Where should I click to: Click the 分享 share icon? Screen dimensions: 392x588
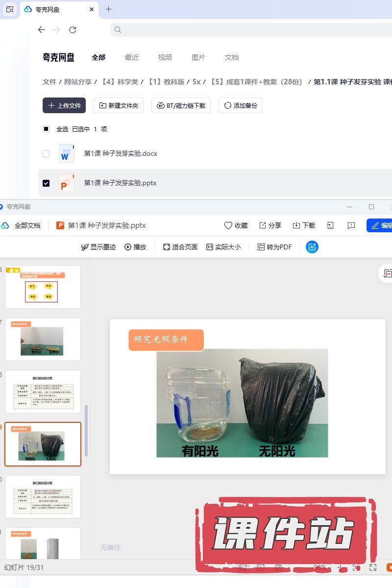coord(263,225)
